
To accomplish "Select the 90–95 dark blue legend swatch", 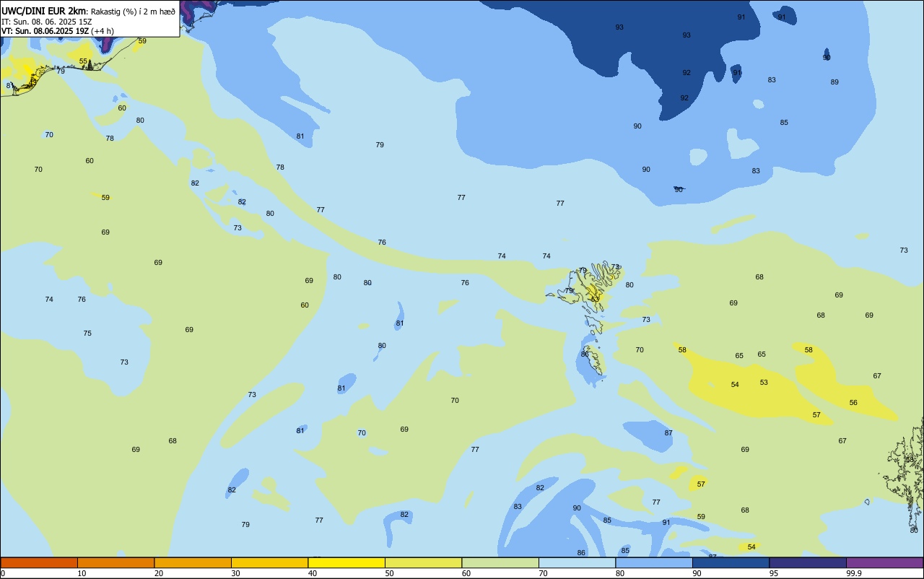I will click(x=731, y=562).
